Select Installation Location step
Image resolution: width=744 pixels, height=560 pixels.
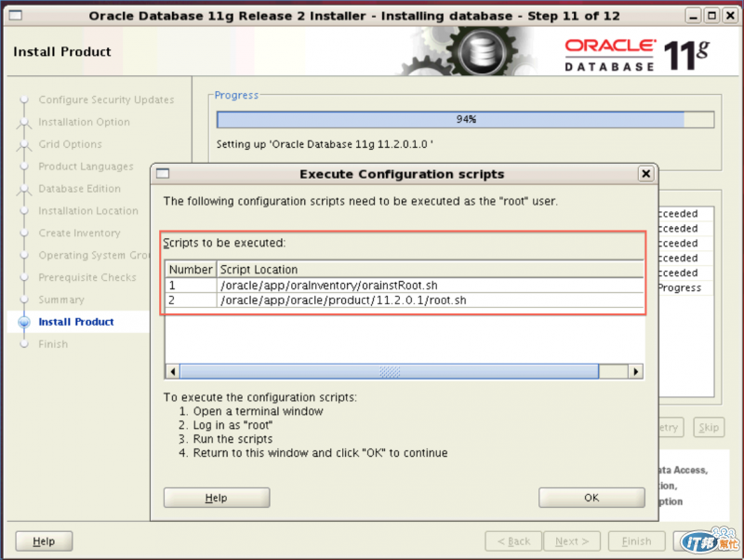[x=88, y=211]
